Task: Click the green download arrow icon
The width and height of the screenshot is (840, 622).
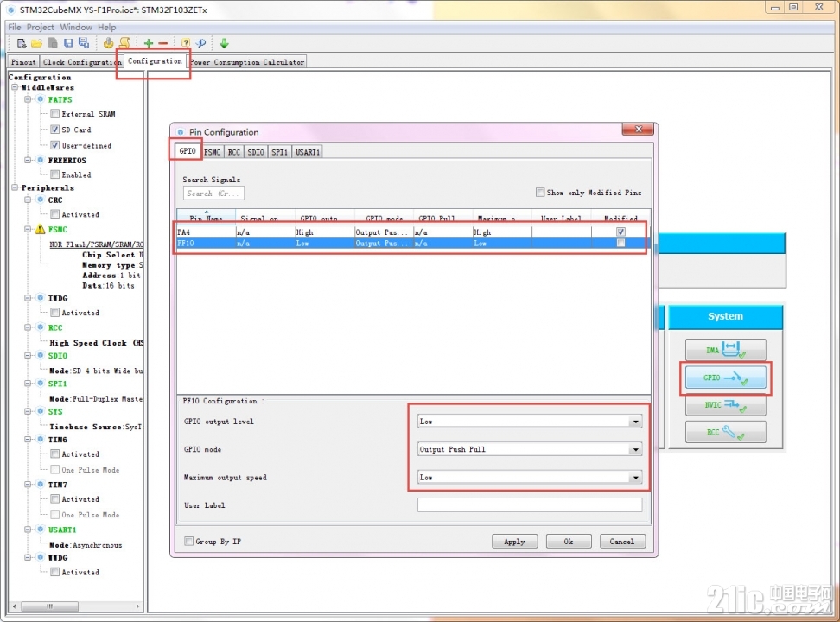Action: click(224, 43)
